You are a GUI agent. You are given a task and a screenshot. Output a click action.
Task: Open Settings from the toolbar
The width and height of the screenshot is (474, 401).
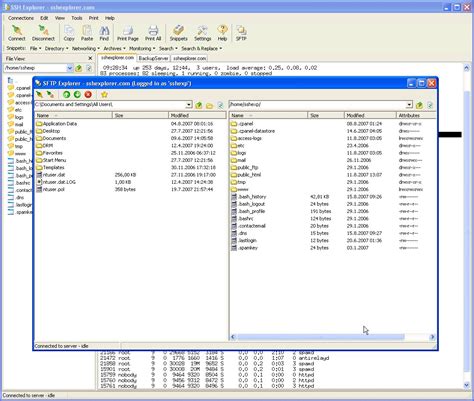click(x=202, y=33)
